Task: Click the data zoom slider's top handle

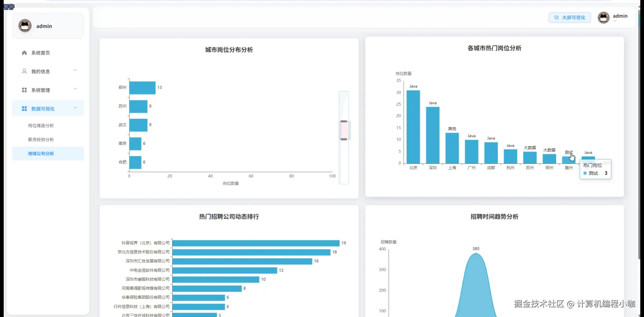Action: point(344,121)
